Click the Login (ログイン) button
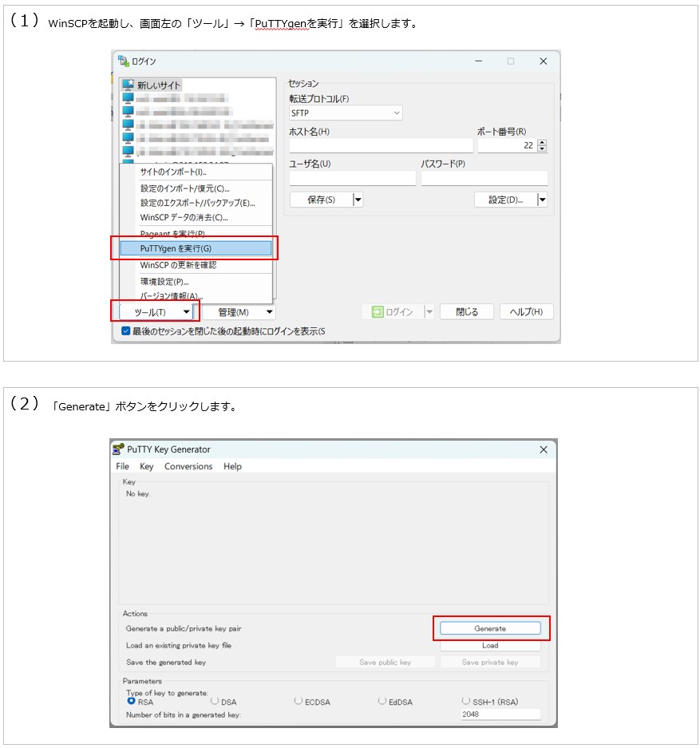Image resolution: width=700 pixels, height=748 pixels. coord(393,312)
